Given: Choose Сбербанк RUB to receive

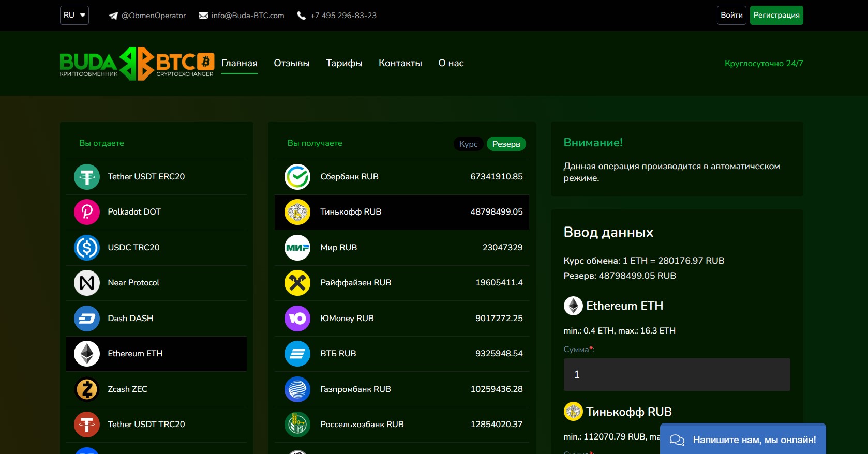Looking at the screenshot, I should pyautogui.click(x=402, y=177).
